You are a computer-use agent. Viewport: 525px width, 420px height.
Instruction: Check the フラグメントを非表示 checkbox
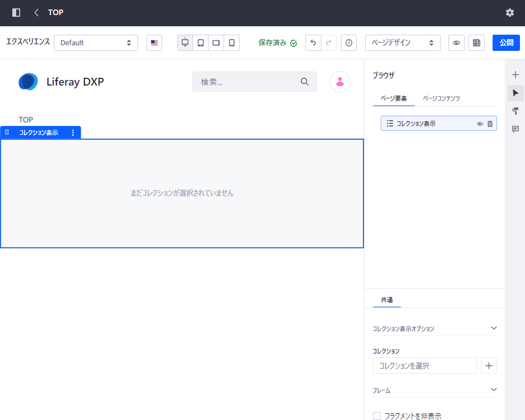click(x=377, y=416)
